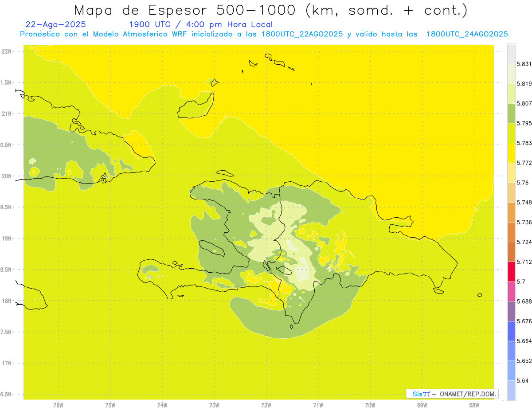532x411 pixels.
Task: Pick the green color bar segment above 5.795
Action: (x=511, y=113)
